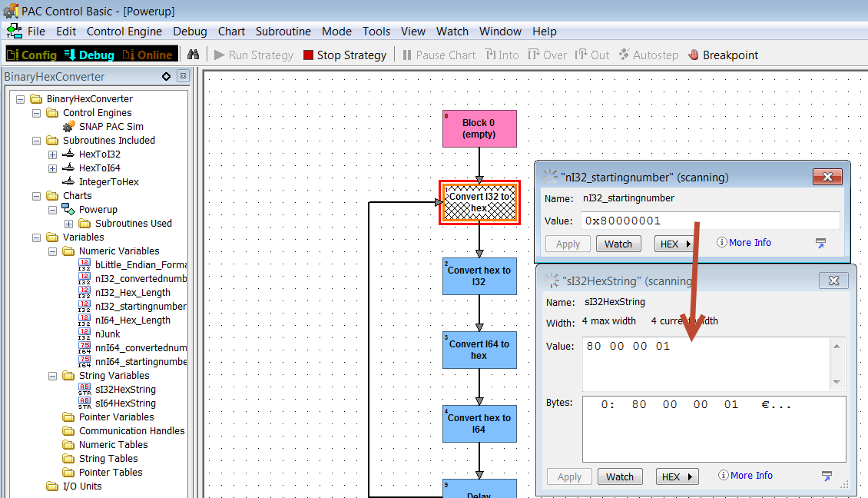
Task: Pin the BinaryHexConverter panel
Action: [167, 76]
